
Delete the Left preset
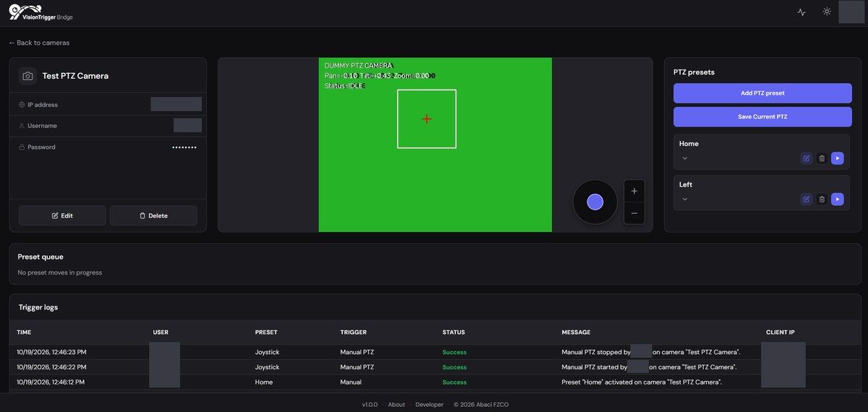[822, 199]
